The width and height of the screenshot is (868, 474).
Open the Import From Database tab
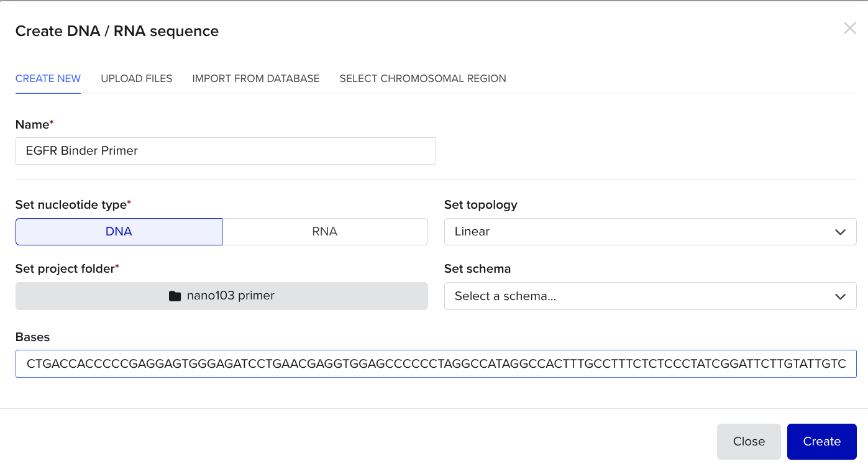click(256, 78)
